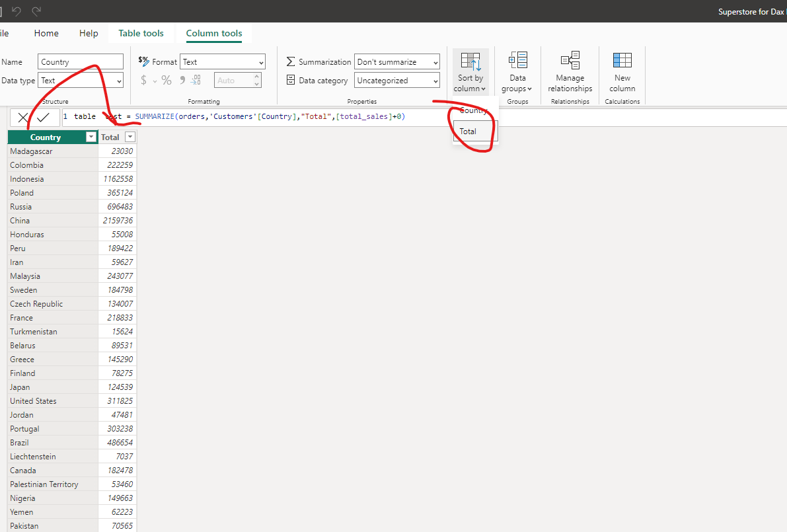This screenshot has width=787, height=532.
Task: Click the Nigeria cell
Action: (x=53, y=498)
